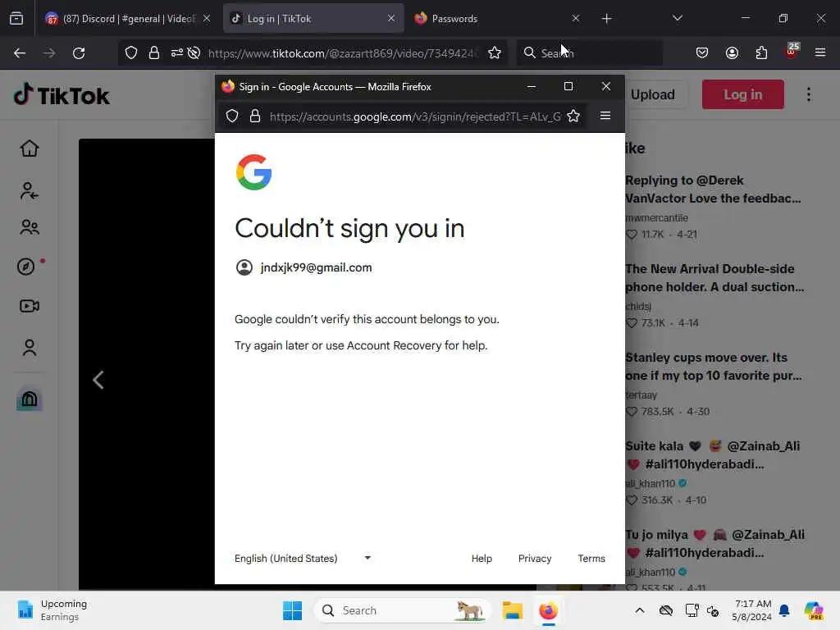Open hamburger menu in Google sign-in popup
The height and width of the screenshot is (630, 840).
605,116
